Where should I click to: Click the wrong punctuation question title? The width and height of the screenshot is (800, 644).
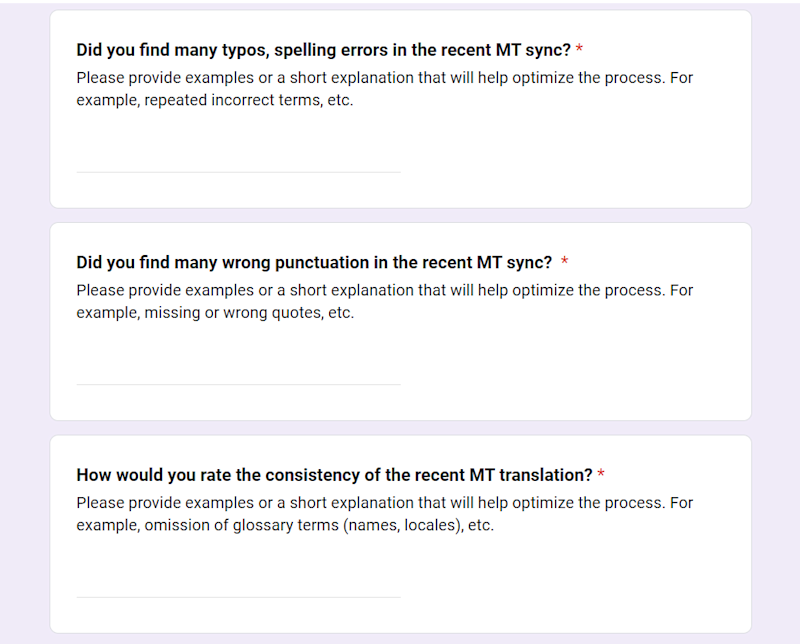tap(314, 262)
